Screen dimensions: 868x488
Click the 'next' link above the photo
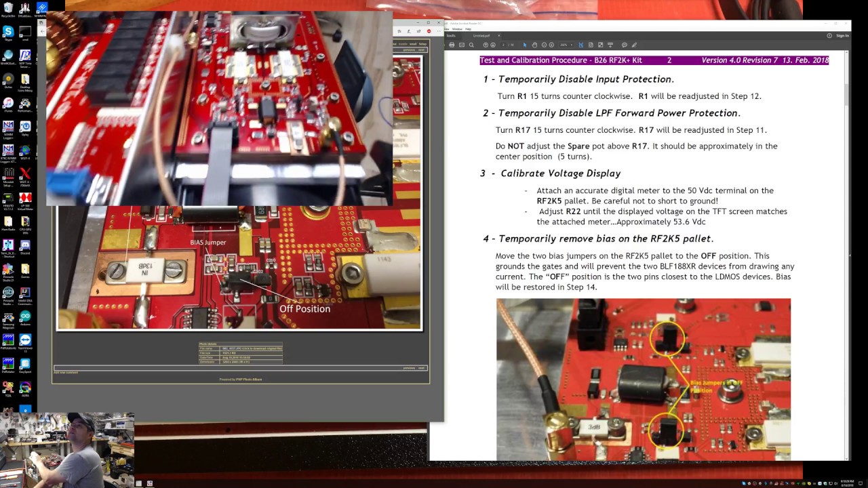421,50
